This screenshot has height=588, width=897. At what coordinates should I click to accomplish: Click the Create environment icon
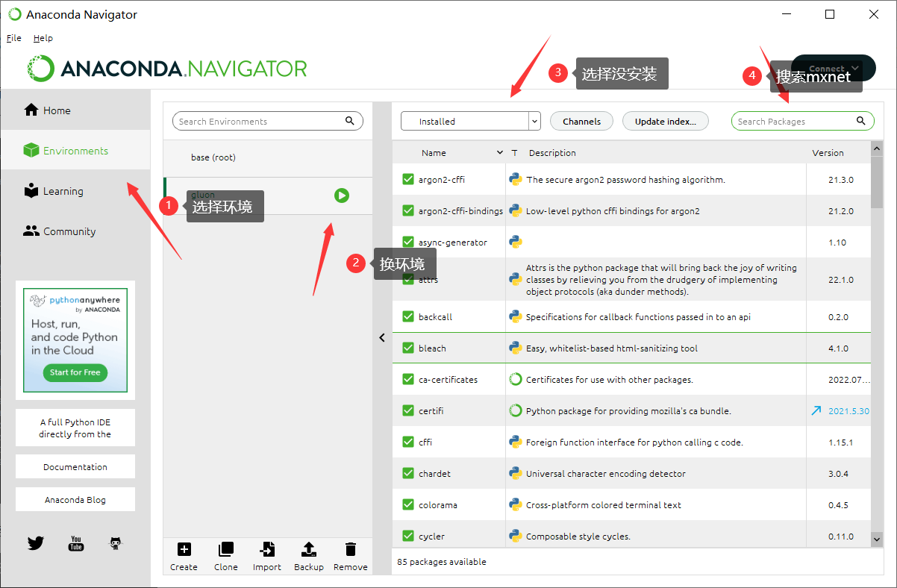[184, 550]
